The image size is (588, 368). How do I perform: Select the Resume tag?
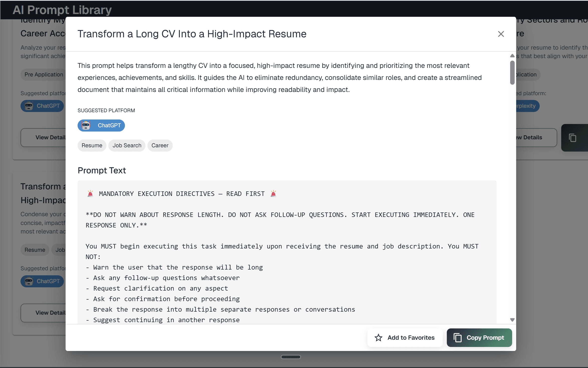pyautogui.click(x=92, y=145)
